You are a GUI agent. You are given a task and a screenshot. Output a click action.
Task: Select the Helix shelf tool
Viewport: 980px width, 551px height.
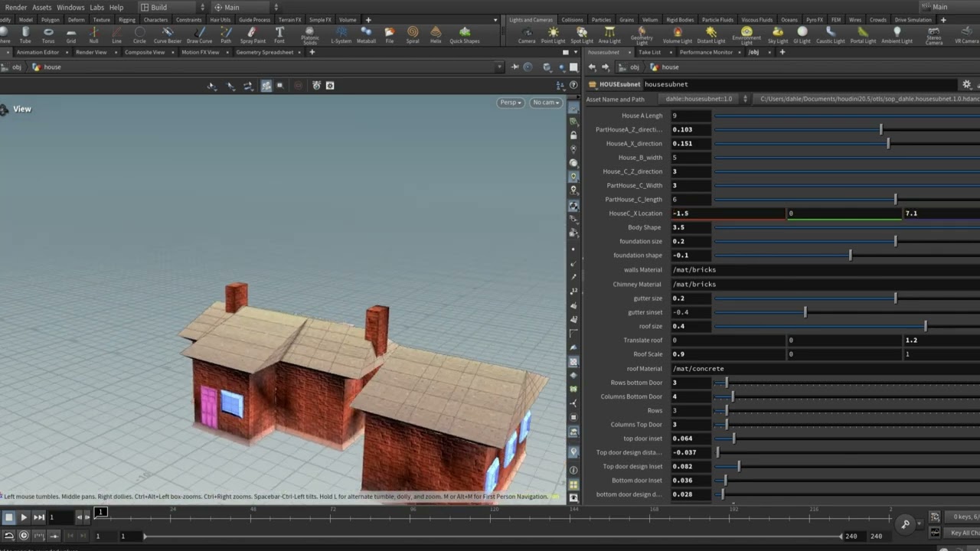[436, 34]
